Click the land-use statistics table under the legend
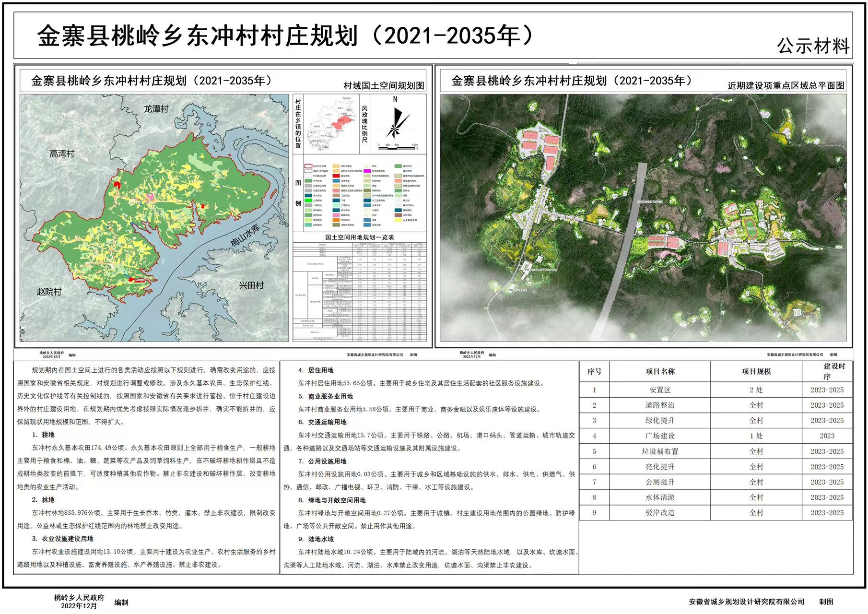The width and height of the screenshot is (868, 614). tap(360, 292)
